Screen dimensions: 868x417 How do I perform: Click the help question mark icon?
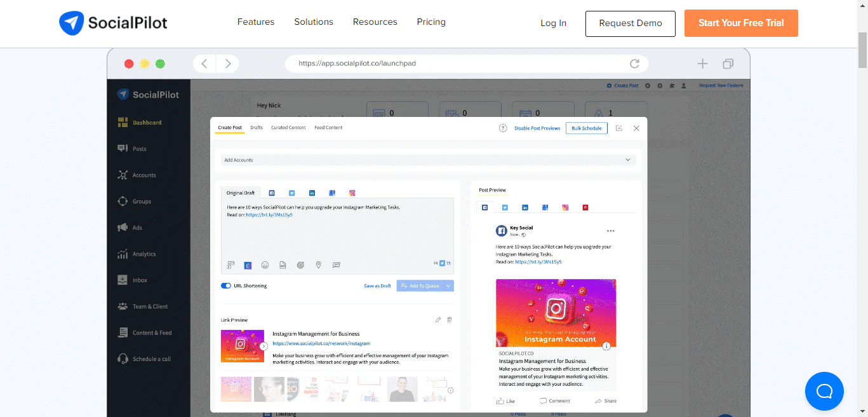pos(503,128)
